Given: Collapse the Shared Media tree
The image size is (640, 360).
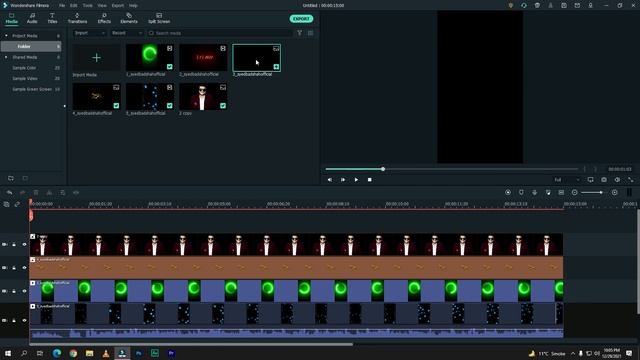Looking at the screenshot, I should tap(6, 57).
